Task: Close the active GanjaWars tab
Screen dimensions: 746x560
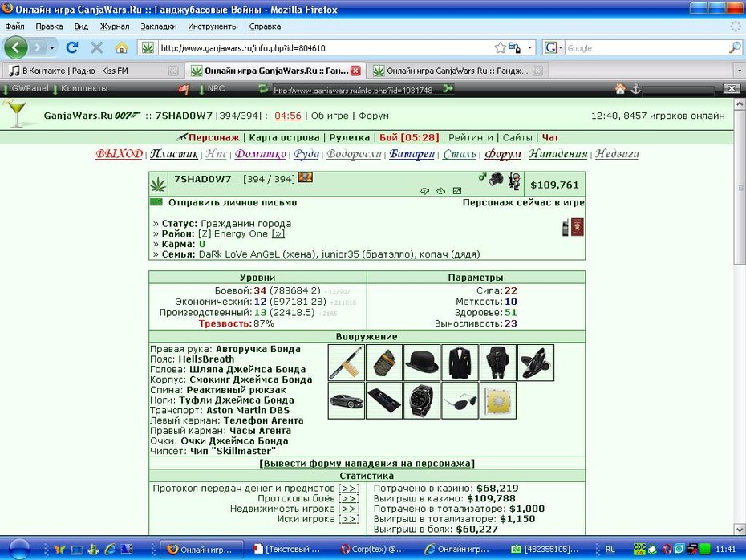Action: 355,71
